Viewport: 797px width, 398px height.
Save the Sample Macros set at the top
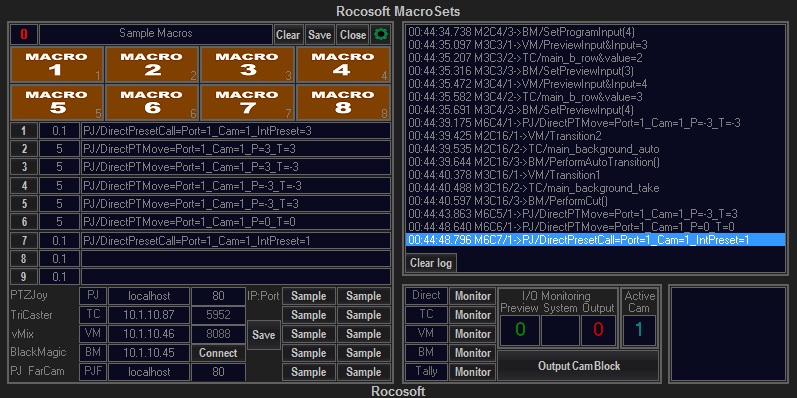(320, 35)
